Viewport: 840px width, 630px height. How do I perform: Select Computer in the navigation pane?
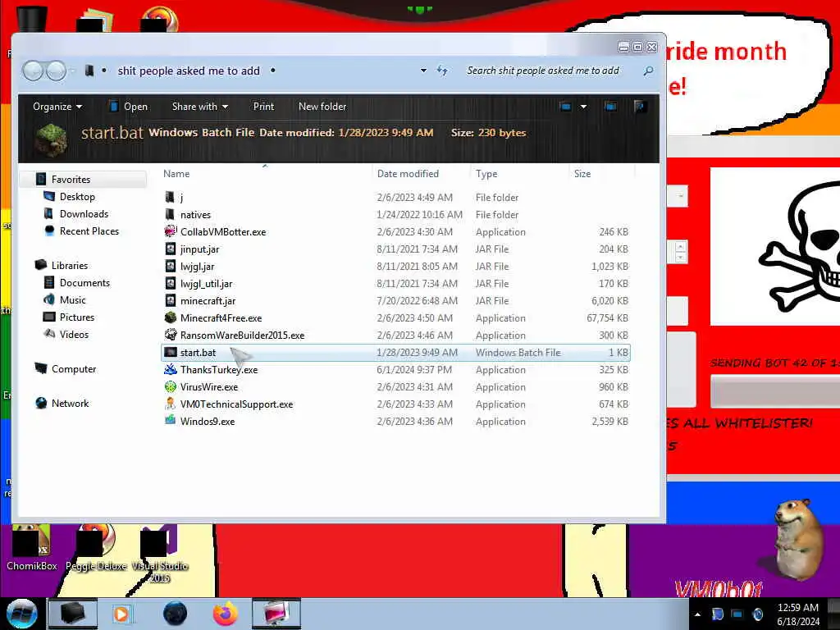click(73, 368)
